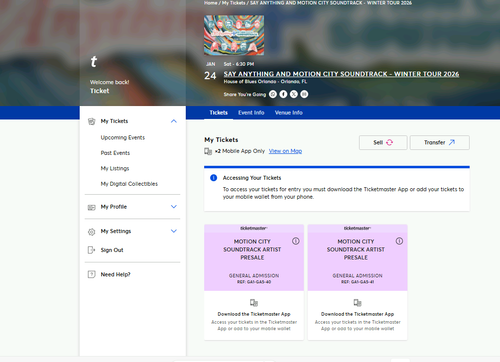Click the Home breadcrumb link
This screenshot has width=500, height=362.
pos(211,3)
